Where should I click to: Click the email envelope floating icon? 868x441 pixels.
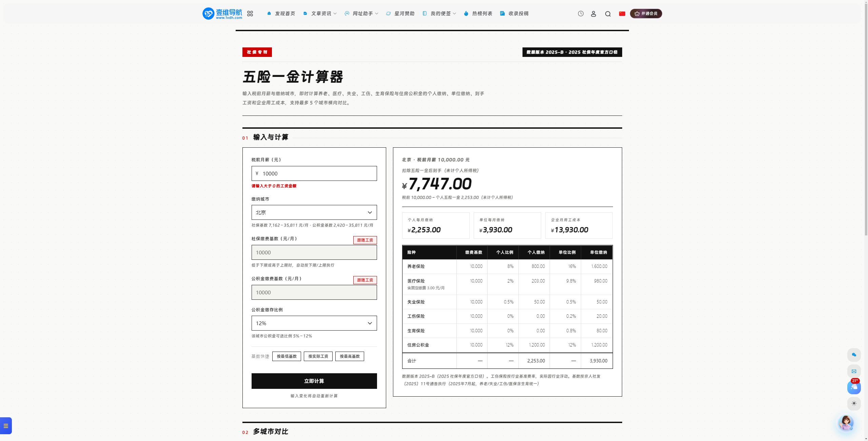854,371
